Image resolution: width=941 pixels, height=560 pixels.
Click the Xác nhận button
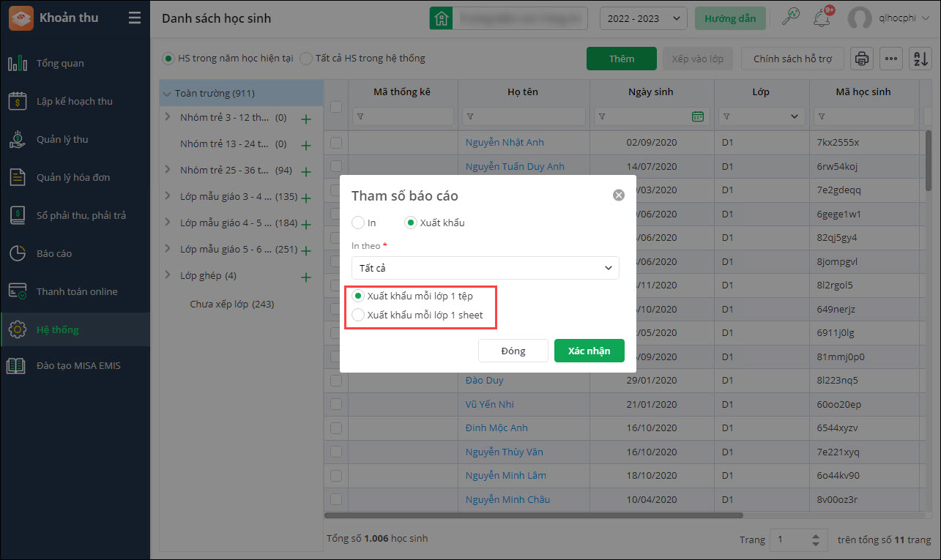tap(589, 351)
